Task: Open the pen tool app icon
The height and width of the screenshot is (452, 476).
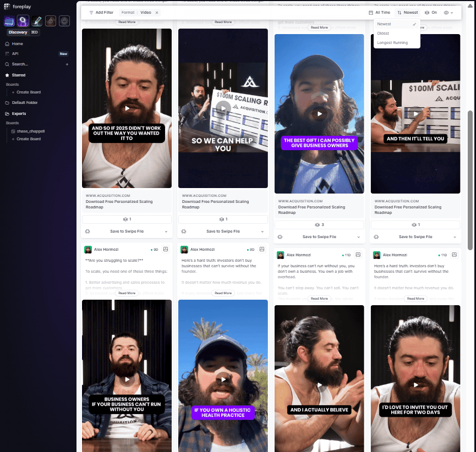Action: click(37, 21)
